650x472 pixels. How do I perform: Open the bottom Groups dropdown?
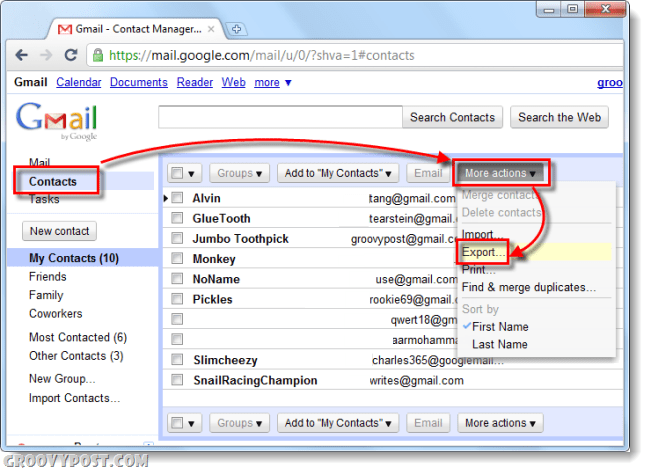pos(239,423)
